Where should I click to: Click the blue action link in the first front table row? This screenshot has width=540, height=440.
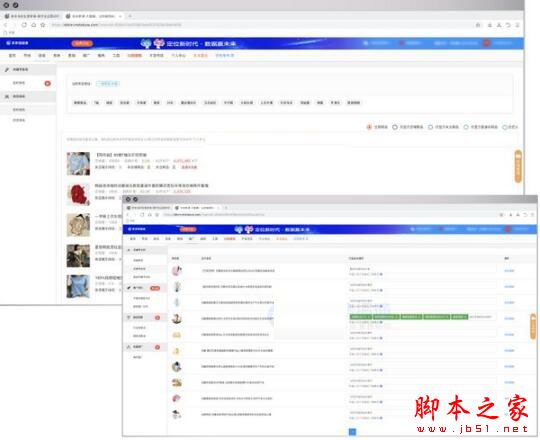click(509, 271)
